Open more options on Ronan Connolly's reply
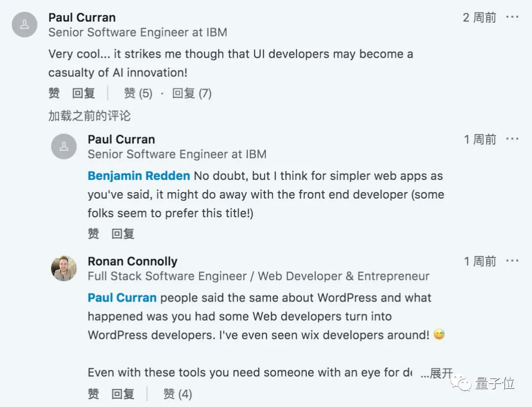This screenshot has height=407, width=532. pyautogui.click(x=512, y=261)
